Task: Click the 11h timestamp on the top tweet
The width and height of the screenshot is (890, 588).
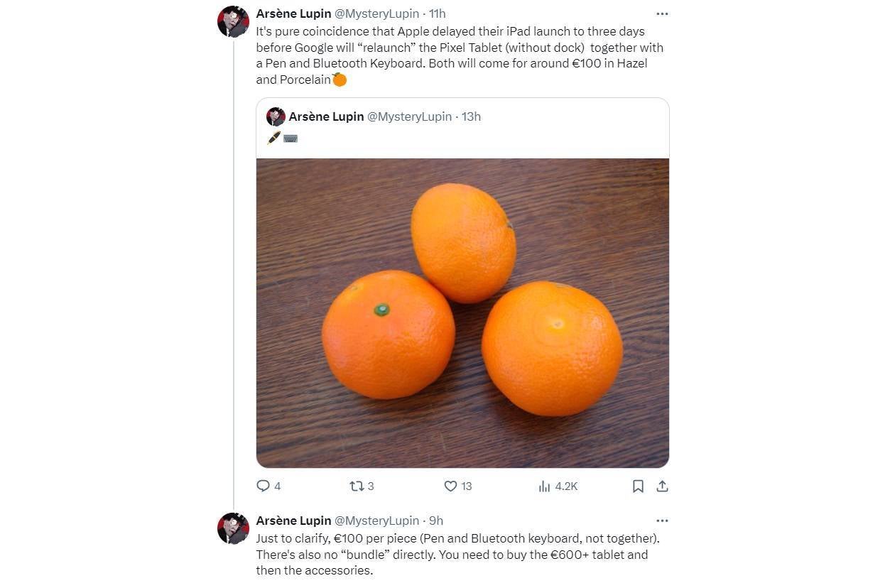Action: point(437,13)
